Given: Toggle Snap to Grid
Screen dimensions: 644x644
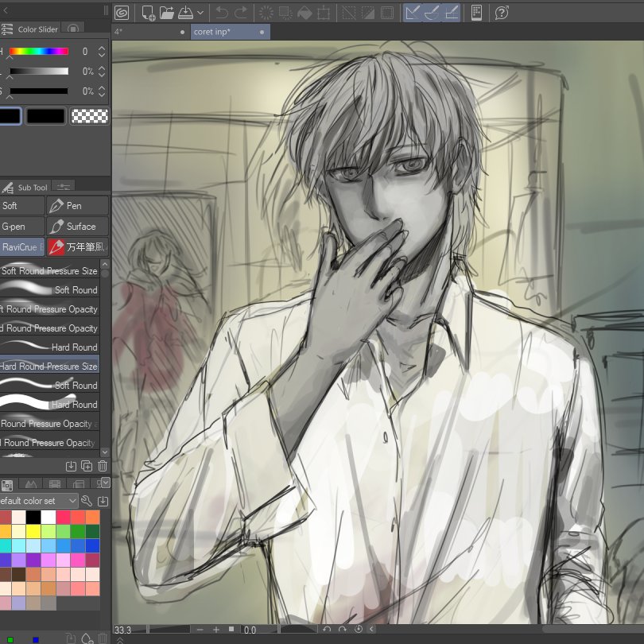Looking at the screenshot, I should click(452, 13).
